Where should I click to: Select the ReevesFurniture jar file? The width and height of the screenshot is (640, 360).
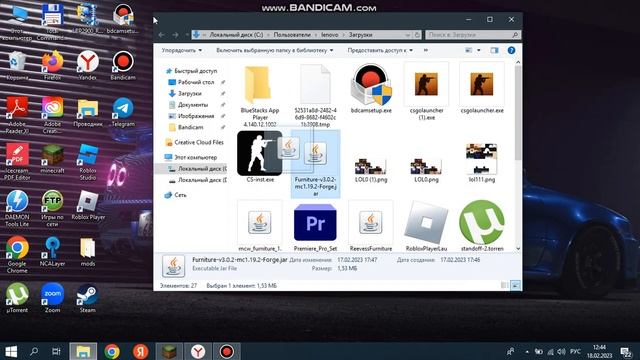371,227
